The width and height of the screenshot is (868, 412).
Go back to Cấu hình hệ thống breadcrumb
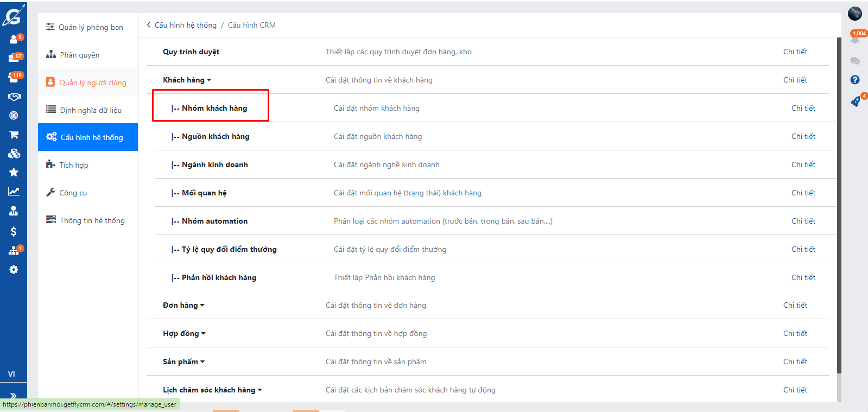(x=185, y=25)
